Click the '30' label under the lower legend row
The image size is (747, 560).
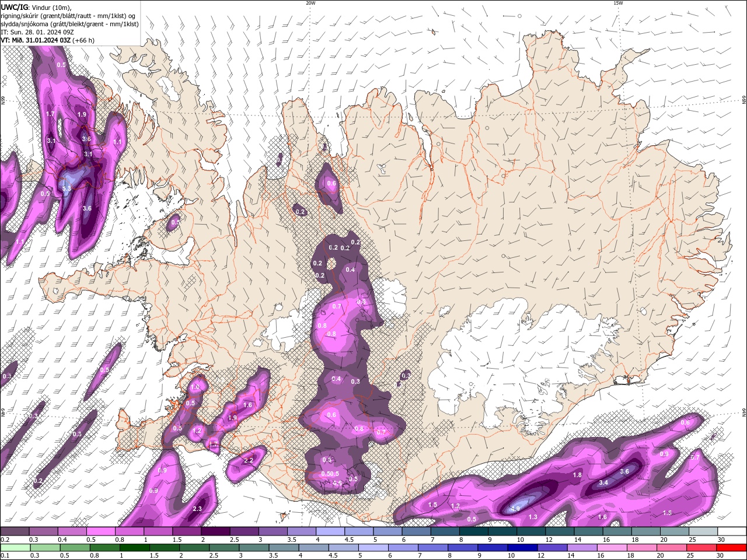click(x=720, y=556)
